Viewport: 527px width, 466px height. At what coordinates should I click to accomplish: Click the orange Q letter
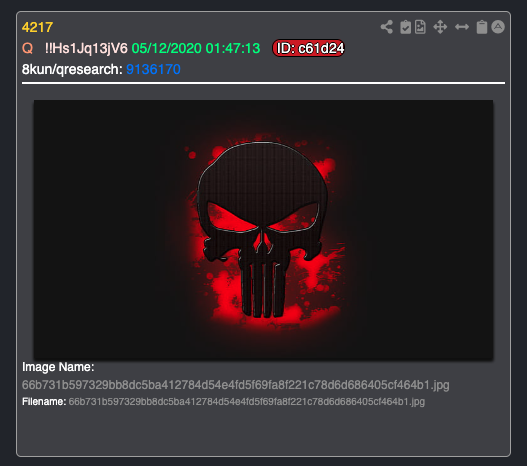pyautogui.click(x=28, y=48)
